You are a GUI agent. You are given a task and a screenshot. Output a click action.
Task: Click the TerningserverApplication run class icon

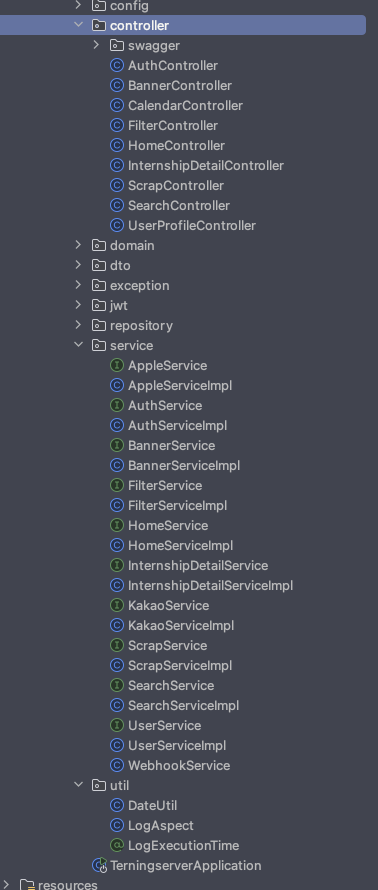pyautogui.click(x=99, y=866)
